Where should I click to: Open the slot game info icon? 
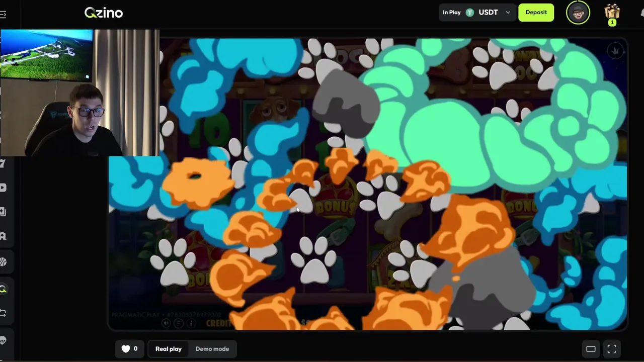191,323
